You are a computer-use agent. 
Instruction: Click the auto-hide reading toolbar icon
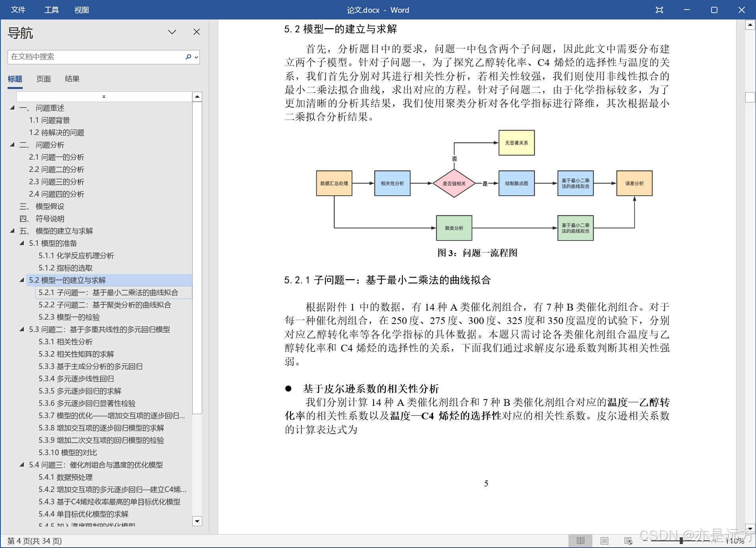[659, 10]
